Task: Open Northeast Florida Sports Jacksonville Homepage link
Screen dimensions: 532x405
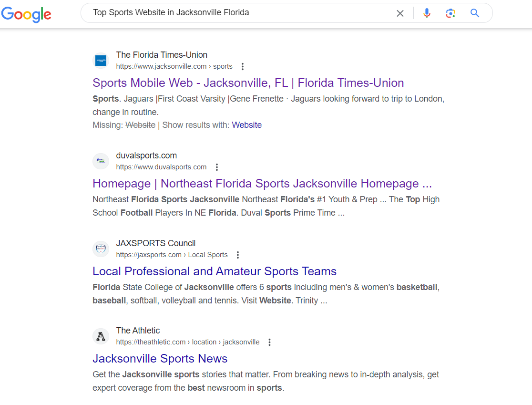Action: pos(262,184)
